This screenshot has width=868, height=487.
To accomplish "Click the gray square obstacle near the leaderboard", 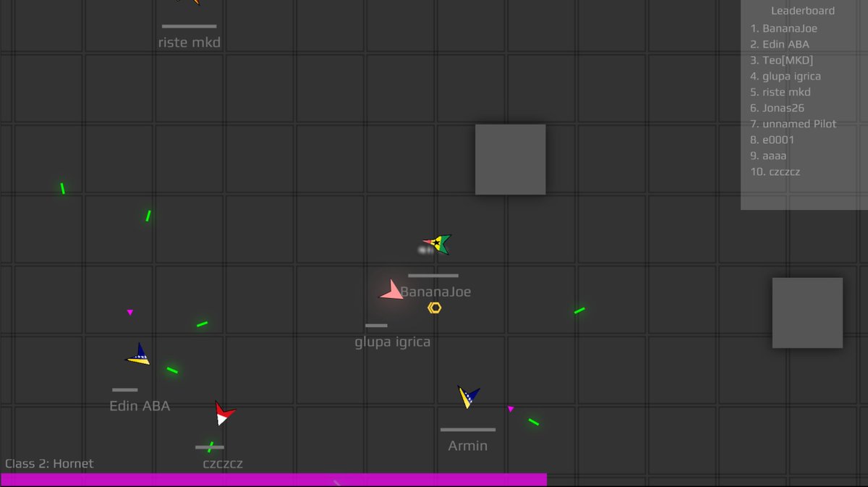I will tap(510, 158).
